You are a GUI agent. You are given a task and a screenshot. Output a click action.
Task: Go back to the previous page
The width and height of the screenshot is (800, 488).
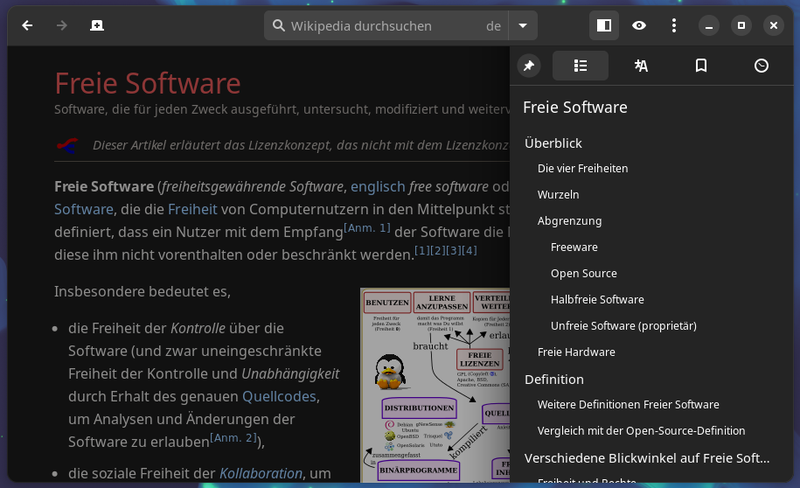tap(27, 26)
